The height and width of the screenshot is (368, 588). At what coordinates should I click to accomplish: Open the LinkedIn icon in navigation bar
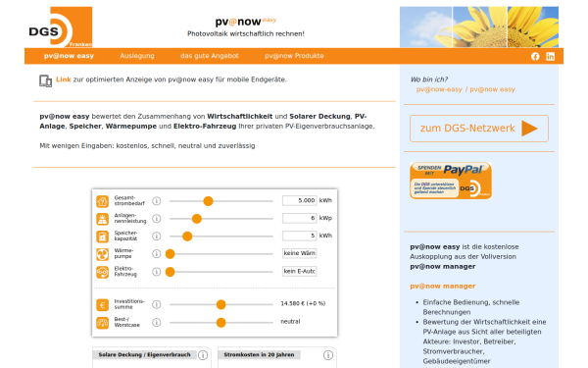coord(550,56)
